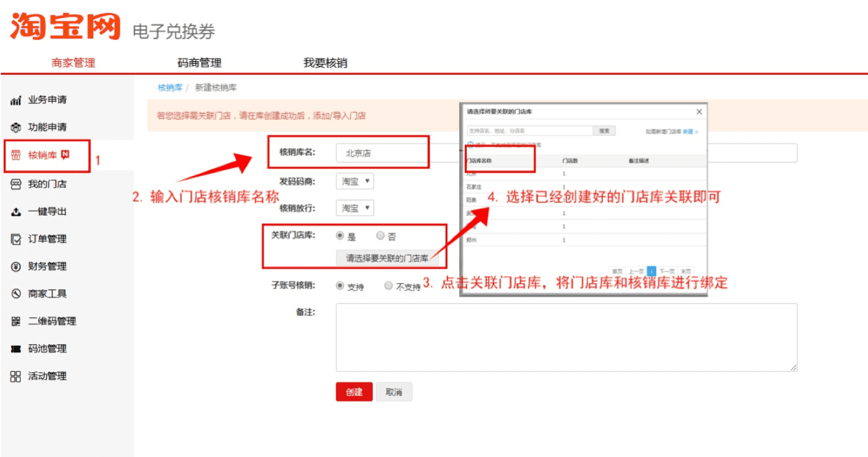The image size is (868, 457).
Task: Open 活动管理 in the sidebar
Action: coord(47,376)
